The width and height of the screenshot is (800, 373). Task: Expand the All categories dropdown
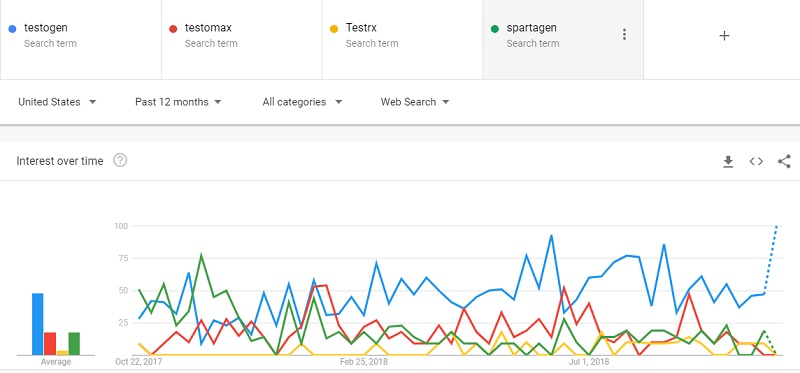[x=302, y=102]
